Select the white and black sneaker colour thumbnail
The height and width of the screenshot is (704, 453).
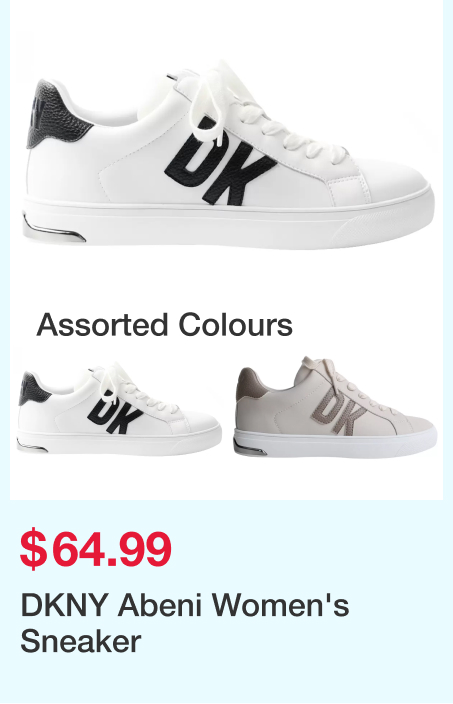[x=119, y=409]
